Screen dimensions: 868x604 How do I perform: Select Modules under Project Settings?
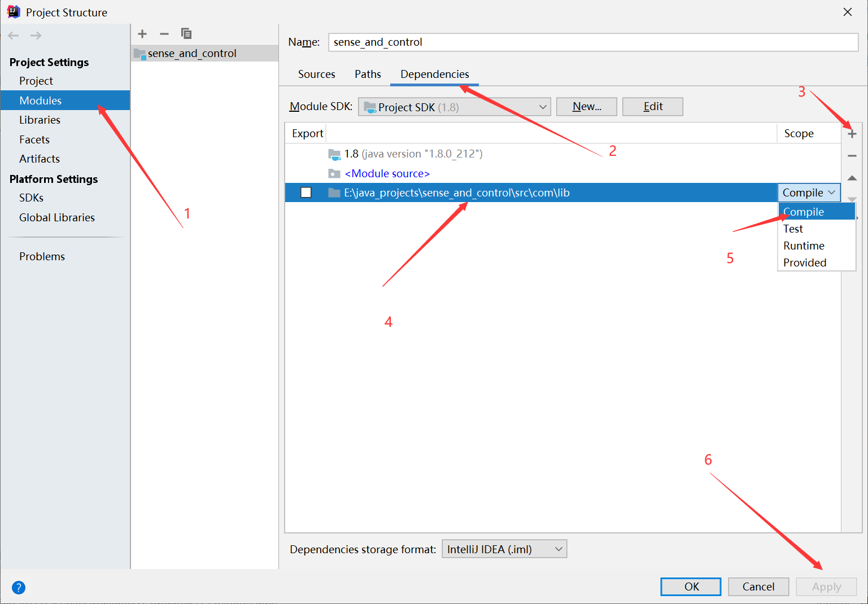click(65, 100)
